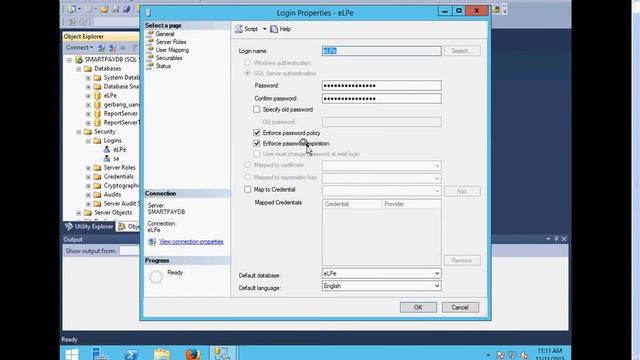Open the Server Roles page
Viewport: 640px width, 360px height.
pos(171,42)
